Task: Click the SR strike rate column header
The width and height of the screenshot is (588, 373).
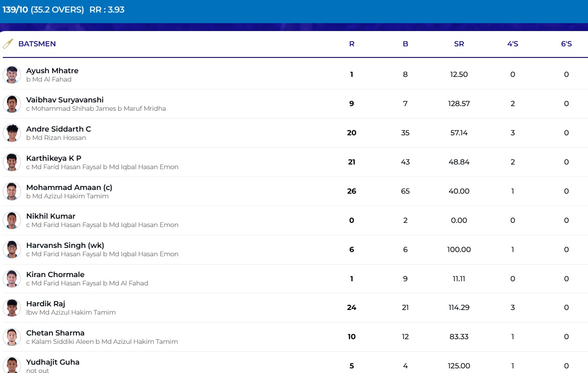Action: coord(459,44)
